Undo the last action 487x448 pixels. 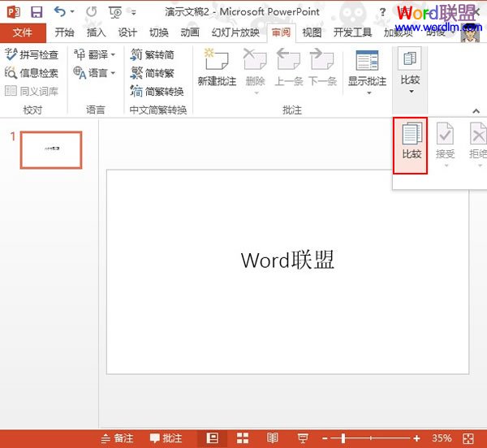tap(59, 12)
